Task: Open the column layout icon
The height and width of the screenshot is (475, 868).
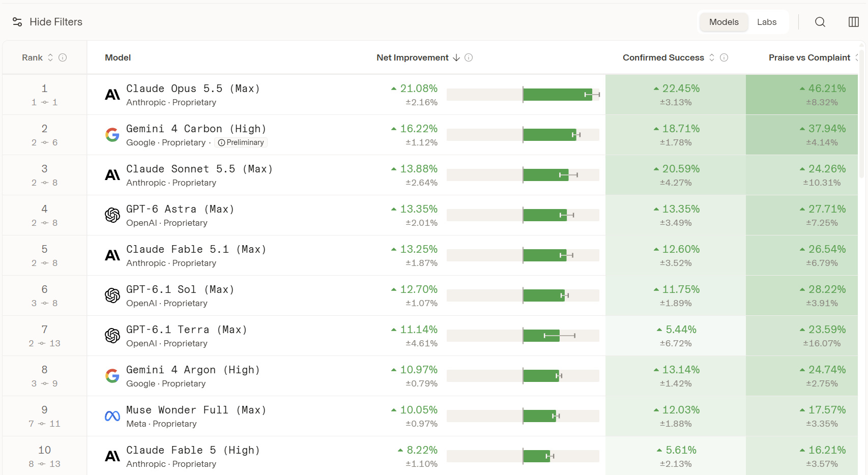Action: (x=854, y=22)
